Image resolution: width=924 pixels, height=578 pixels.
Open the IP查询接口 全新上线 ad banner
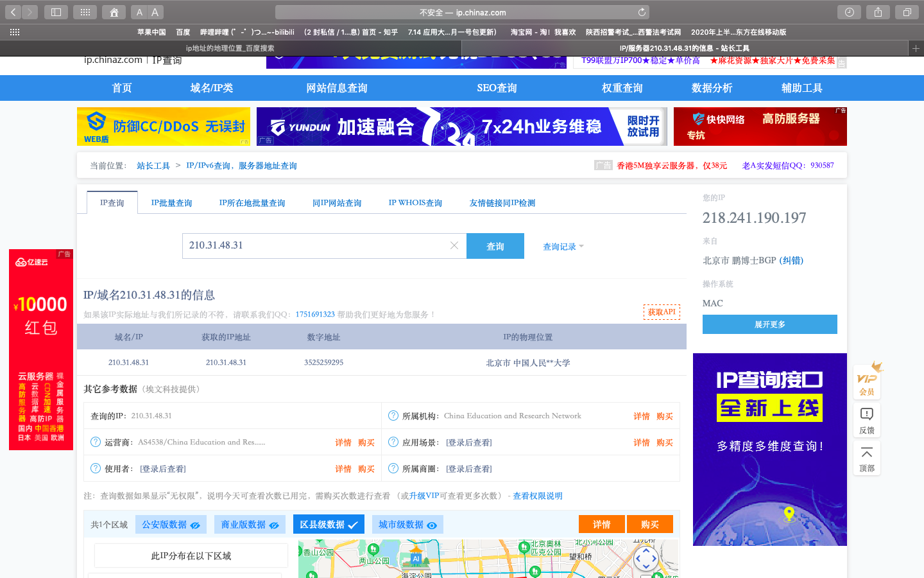(x=770, y=450)
